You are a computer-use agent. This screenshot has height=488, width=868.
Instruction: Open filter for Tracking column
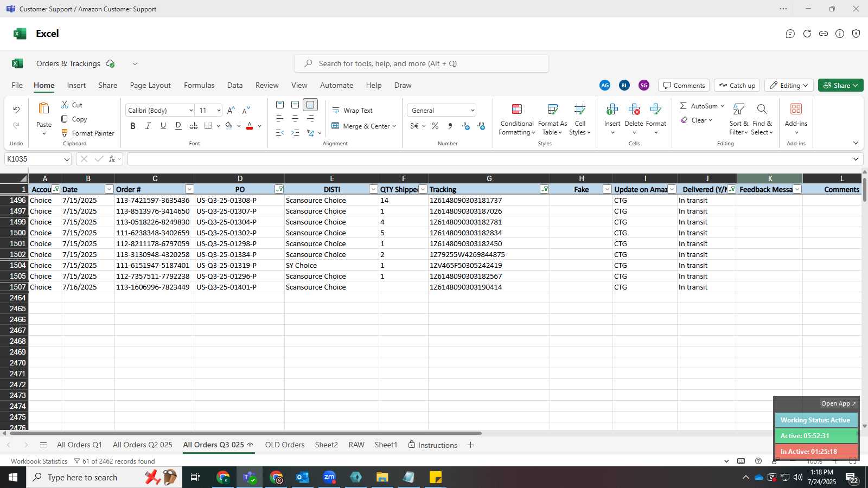544,189
